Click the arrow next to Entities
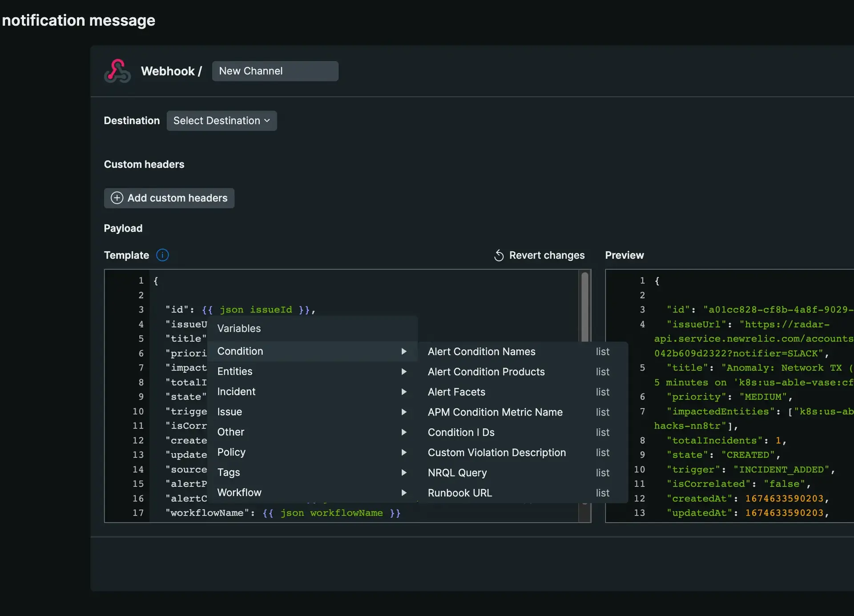 (x=404, y=372)
